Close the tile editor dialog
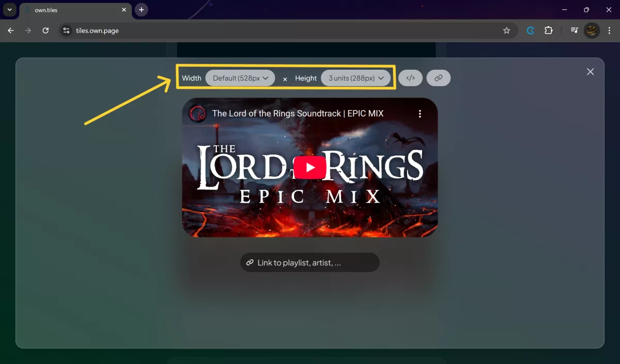Viewport: 620px width, 364px height. pyautogui.click(x=590, y=72)
